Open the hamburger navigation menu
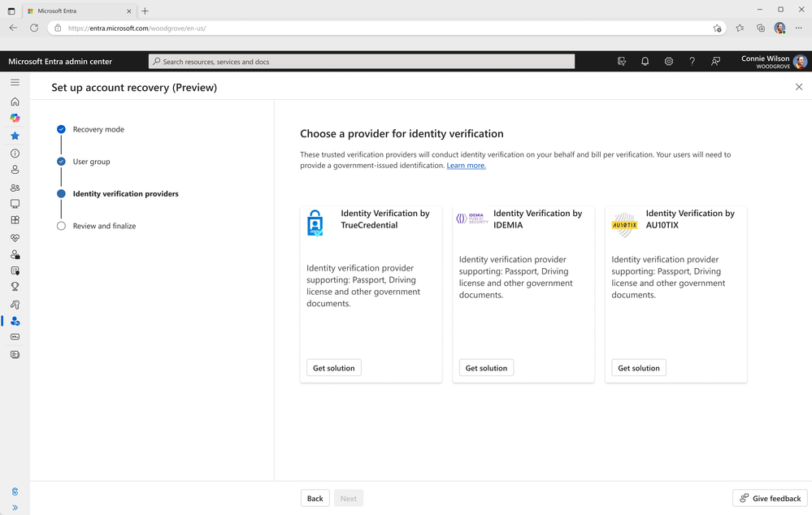The height and width of the screenshot is (515, 812). click(15, 82)
